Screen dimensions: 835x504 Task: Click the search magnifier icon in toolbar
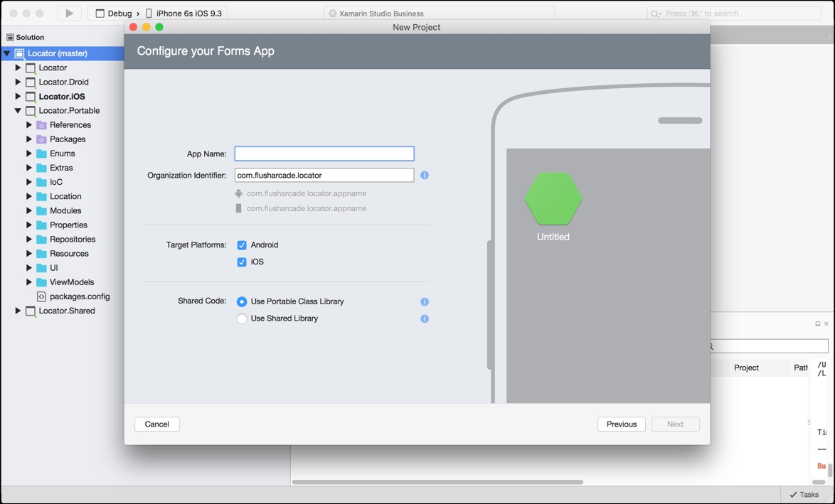click(x=656, y=14)
